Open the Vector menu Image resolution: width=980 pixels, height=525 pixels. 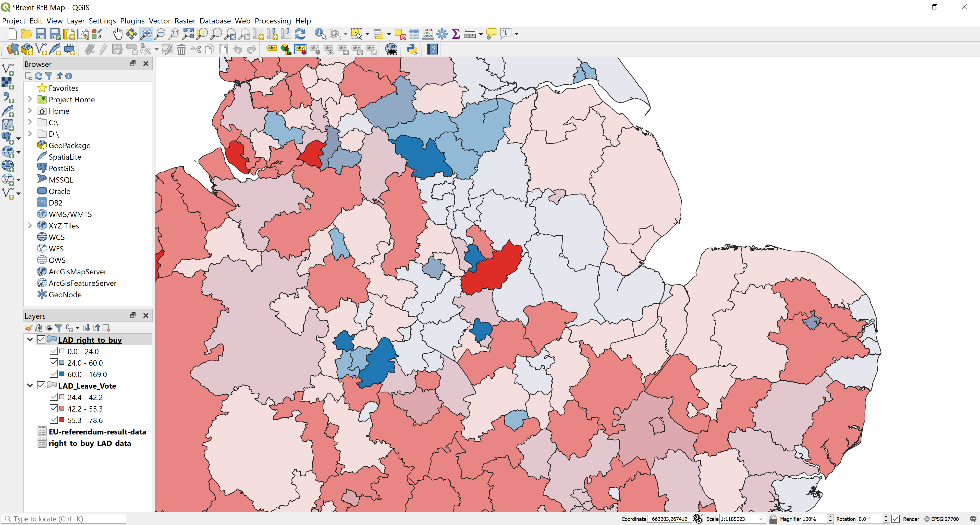[x=159, y=21]
